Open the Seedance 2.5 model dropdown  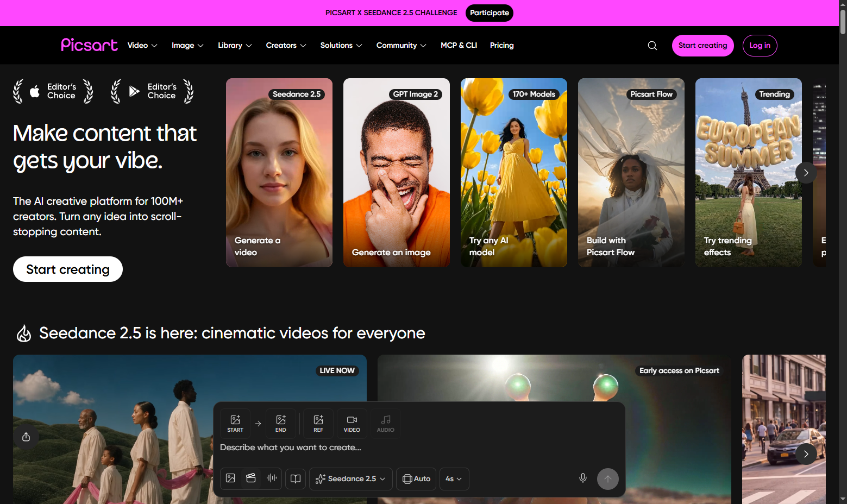[351, 479]
